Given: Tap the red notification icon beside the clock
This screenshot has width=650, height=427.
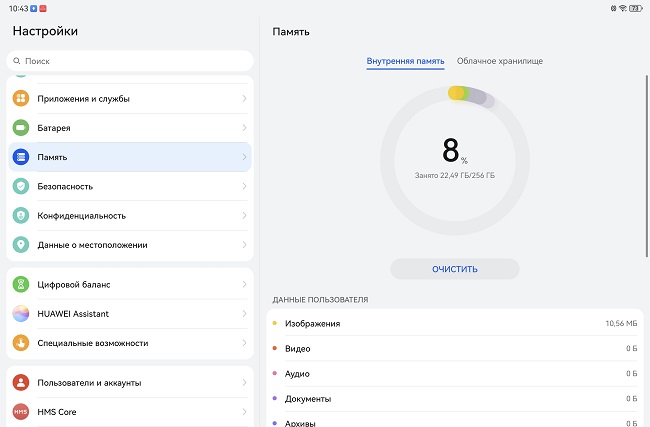Looking at the screenshot, I should point(43,8).
